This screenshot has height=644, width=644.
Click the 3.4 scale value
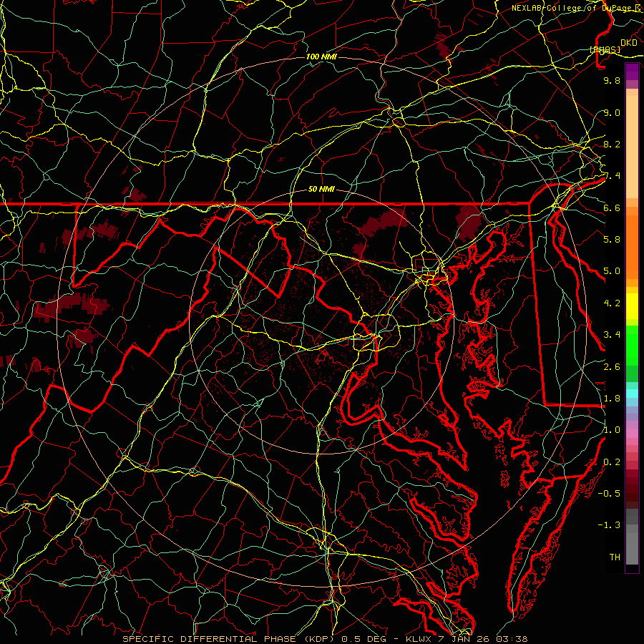point(612,334)
